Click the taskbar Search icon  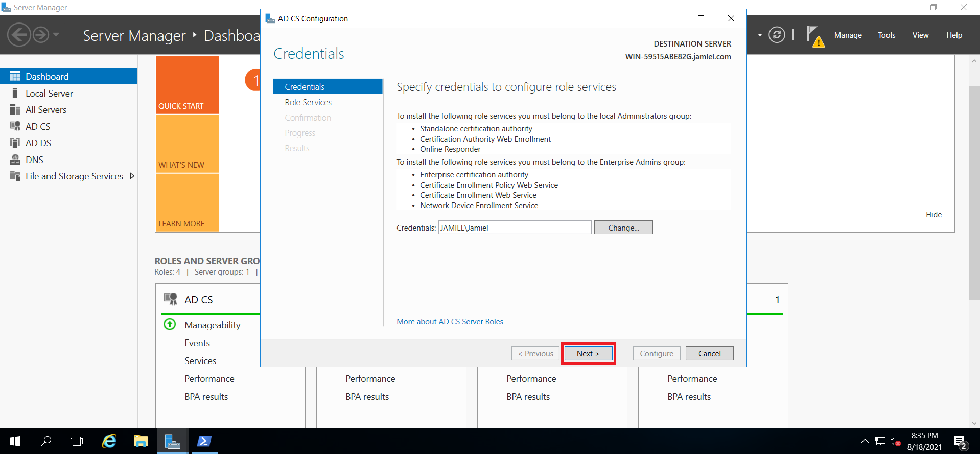[x=46, y=441]
